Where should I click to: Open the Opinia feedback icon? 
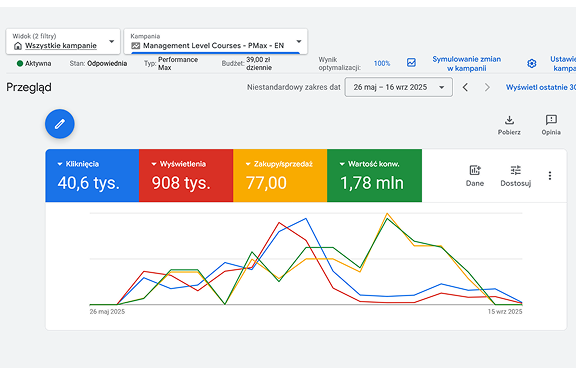(551, 120)
